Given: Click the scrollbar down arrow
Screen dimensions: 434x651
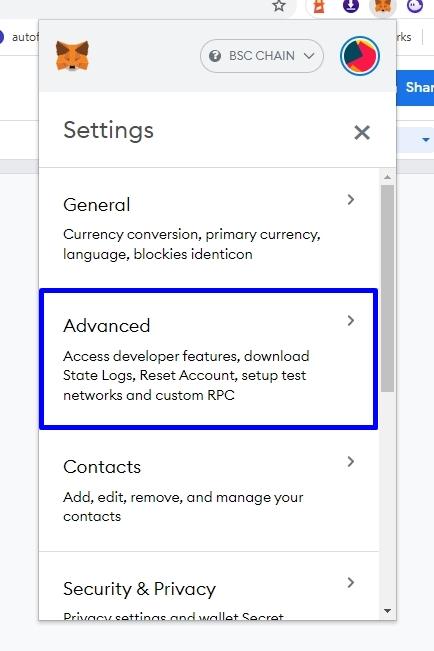Looking at the screenshot, I should point(387,611).
